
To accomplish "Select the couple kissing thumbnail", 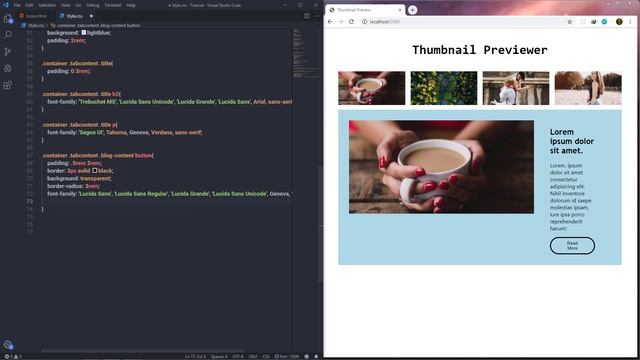I will 516,88.
